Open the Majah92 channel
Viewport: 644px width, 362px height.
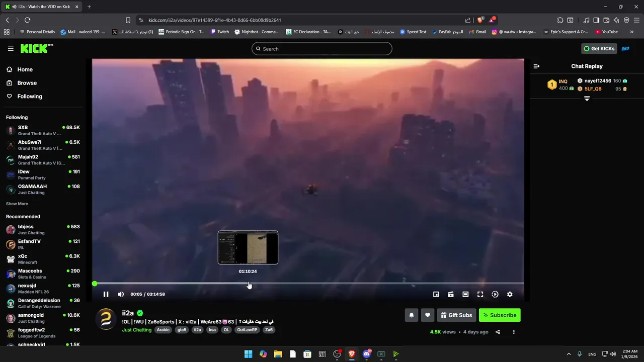(x=43, y=160)
